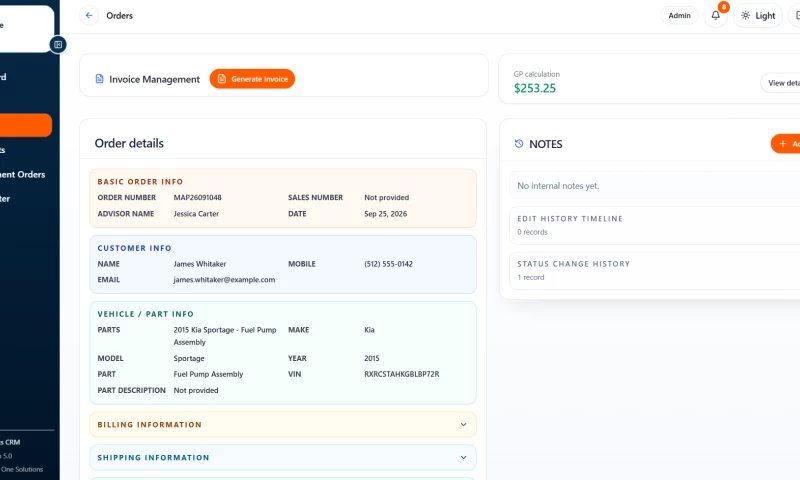Click '1 record' under Status Change History
Image resolution: width=800 pixels, height=480 pixels.
point(531,277)
